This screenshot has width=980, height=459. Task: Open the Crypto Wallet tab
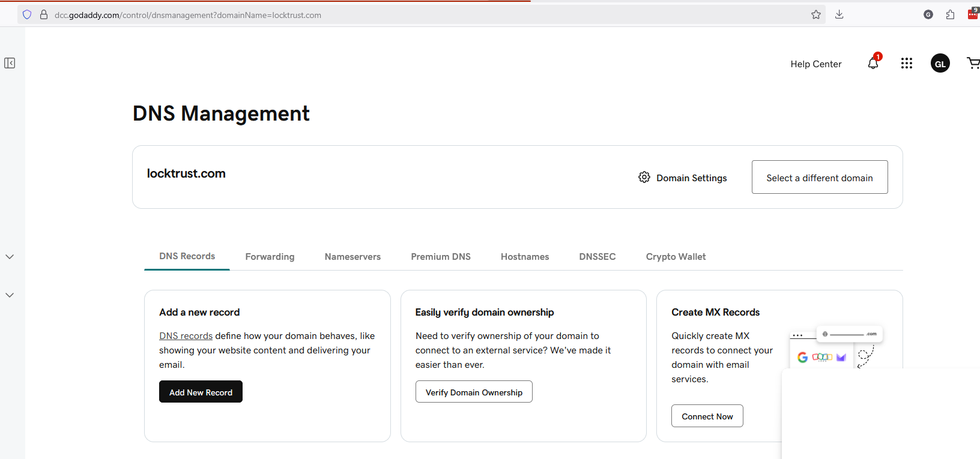coord(676,257)
